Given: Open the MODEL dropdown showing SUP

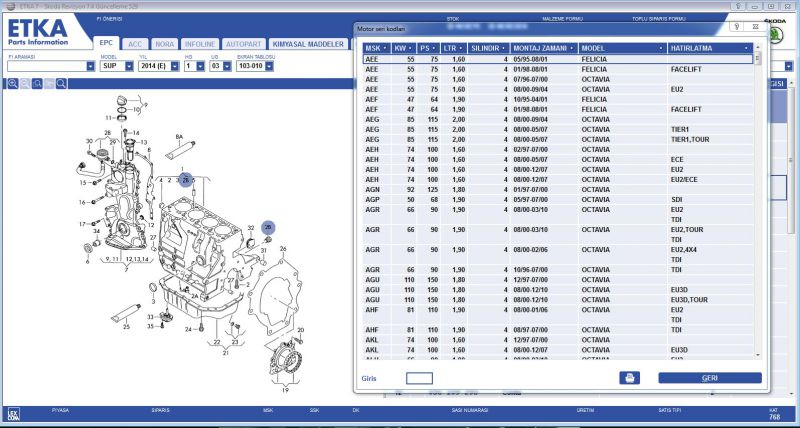Looking at the screenshot, I should [129, 66].
